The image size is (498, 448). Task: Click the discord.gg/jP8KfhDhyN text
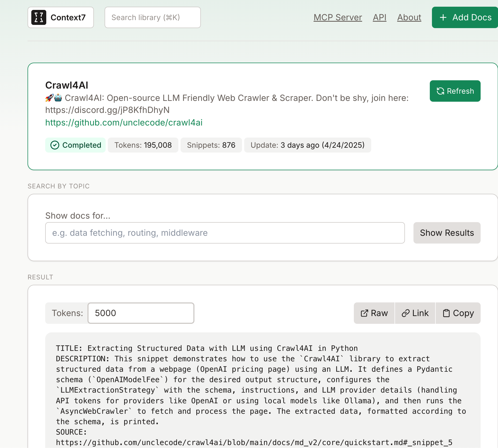pyautogui.click(x=107, y=110)
